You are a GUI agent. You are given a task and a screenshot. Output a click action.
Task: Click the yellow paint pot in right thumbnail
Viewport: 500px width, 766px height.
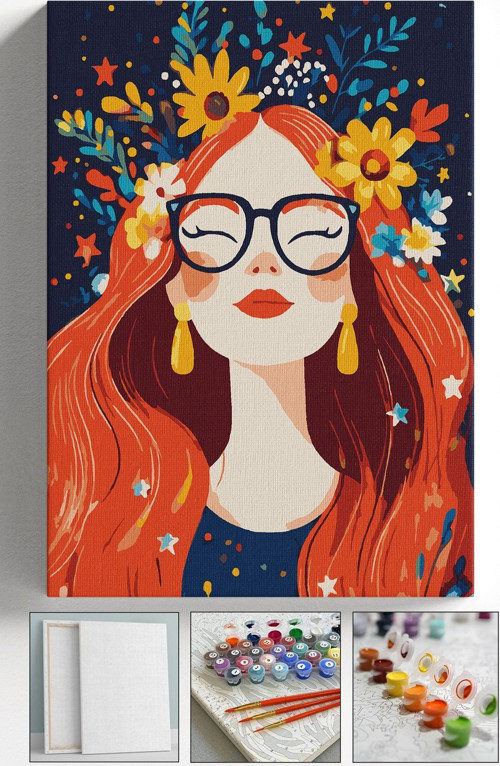coord(397,683)
